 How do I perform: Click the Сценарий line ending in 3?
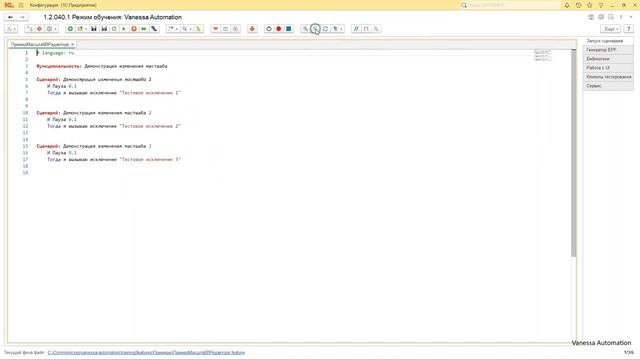pyautogui.click(x=94, y=146)
